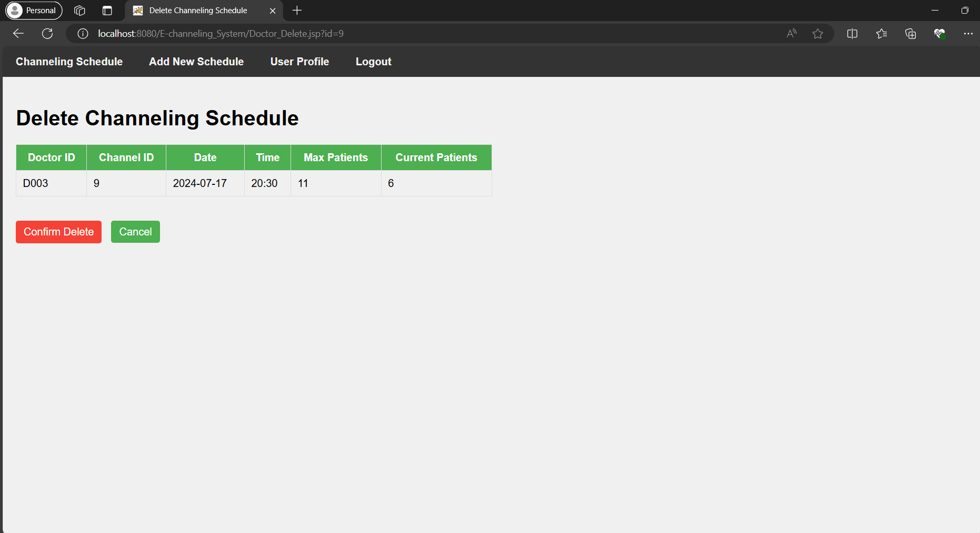Reload the page with refresh icon

(x=47, y=34)
